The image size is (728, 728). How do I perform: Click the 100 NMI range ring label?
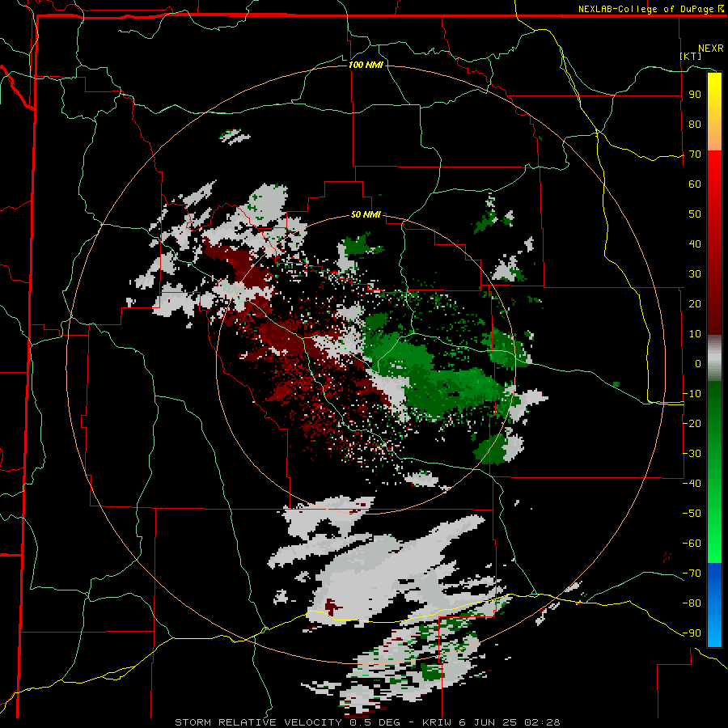366,65
